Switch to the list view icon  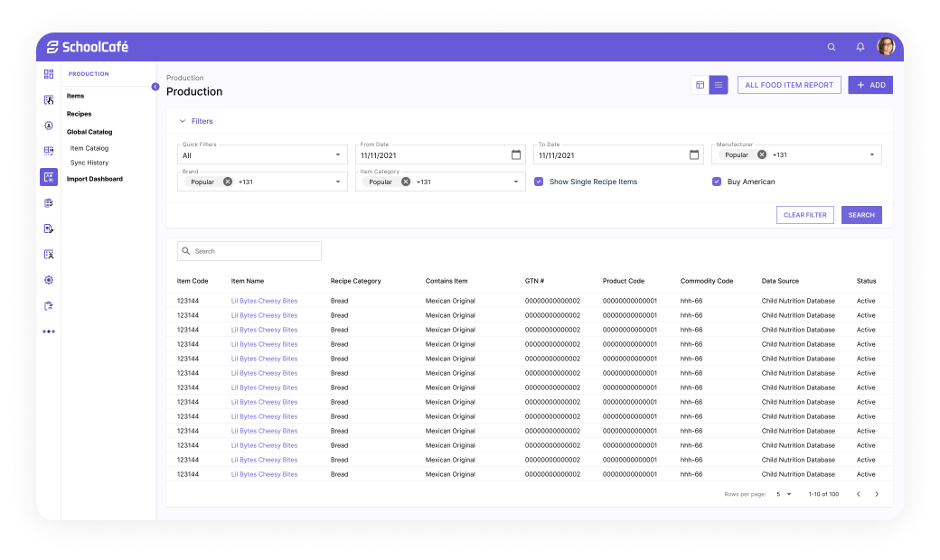(719, 85)
